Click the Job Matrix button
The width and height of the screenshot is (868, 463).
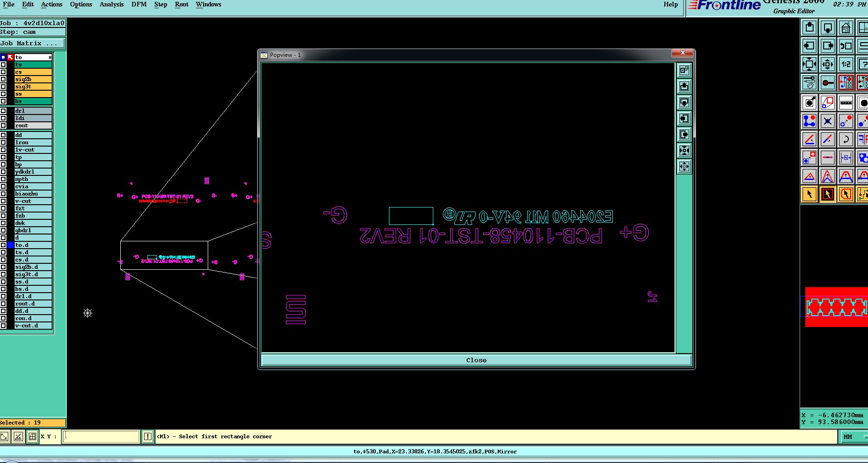(32, 44)
